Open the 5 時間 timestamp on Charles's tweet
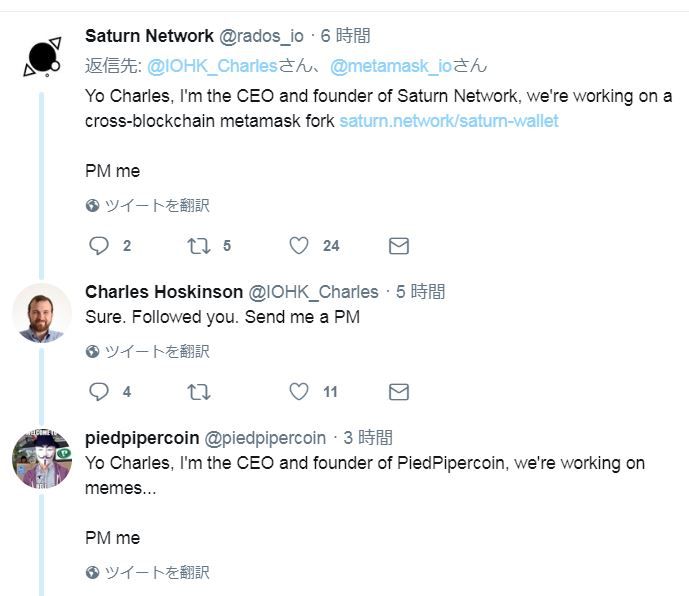This screenshot has height=596, width=689. [x=420, y=292]
